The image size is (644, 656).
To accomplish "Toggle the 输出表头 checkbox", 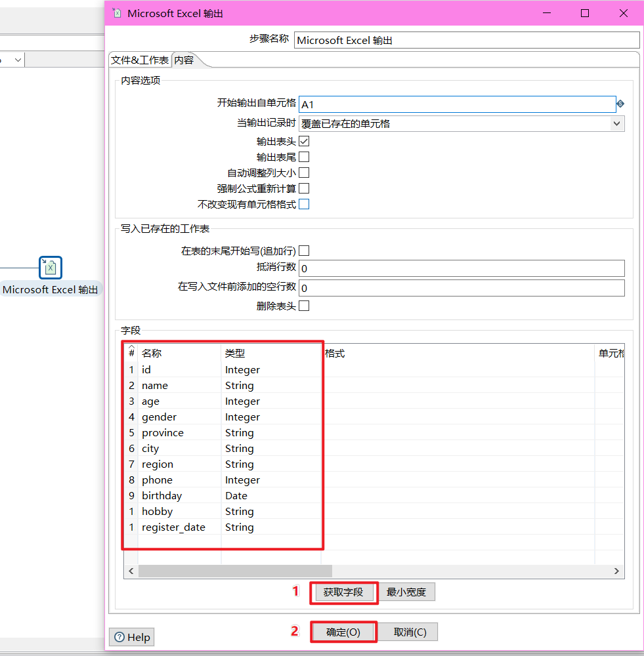I will [x=304, y=141].
